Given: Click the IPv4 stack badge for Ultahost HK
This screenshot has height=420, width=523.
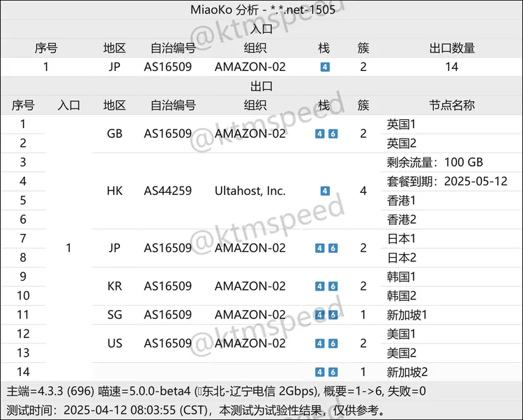Looking at the screenshot, I should coord(324,191).
